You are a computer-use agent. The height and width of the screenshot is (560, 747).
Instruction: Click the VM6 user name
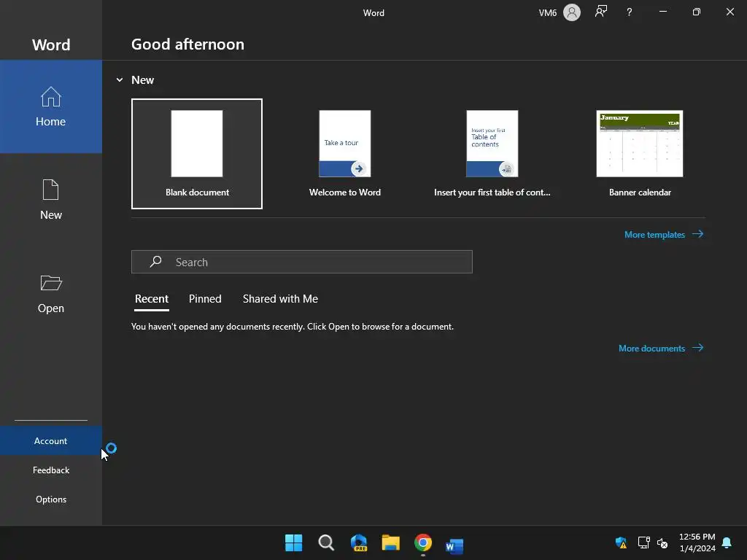[x=547, y=13]
